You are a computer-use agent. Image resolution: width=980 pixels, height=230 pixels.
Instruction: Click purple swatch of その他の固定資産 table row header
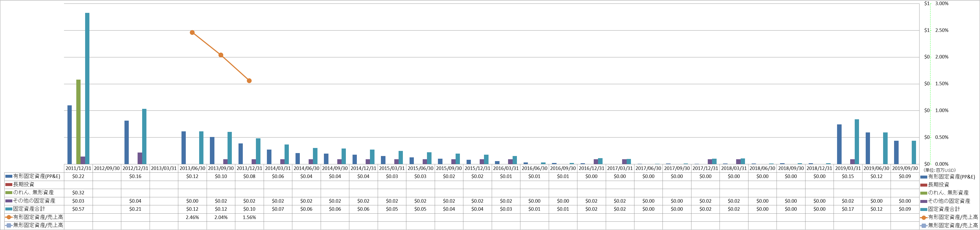click(x=9, y=201)
